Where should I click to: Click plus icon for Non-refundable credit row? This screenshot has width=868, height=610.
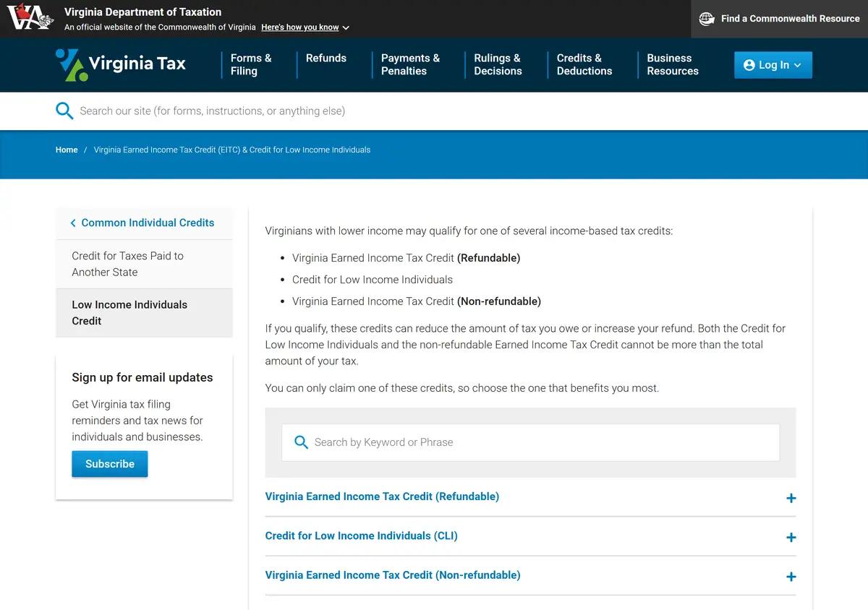(x=791, y=577)
